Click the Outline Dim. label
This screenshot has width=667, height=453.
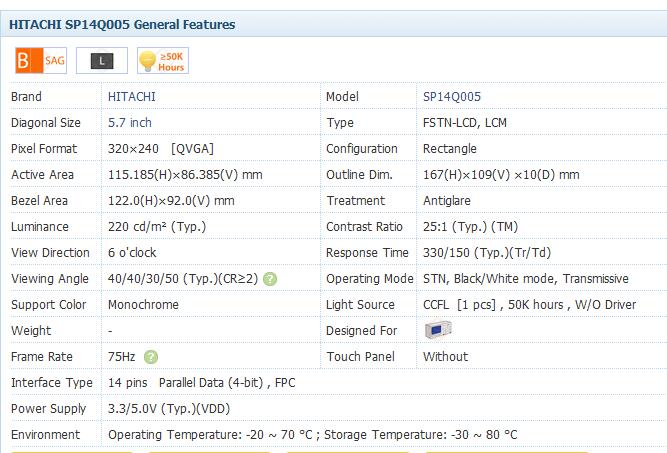(359, 174)
